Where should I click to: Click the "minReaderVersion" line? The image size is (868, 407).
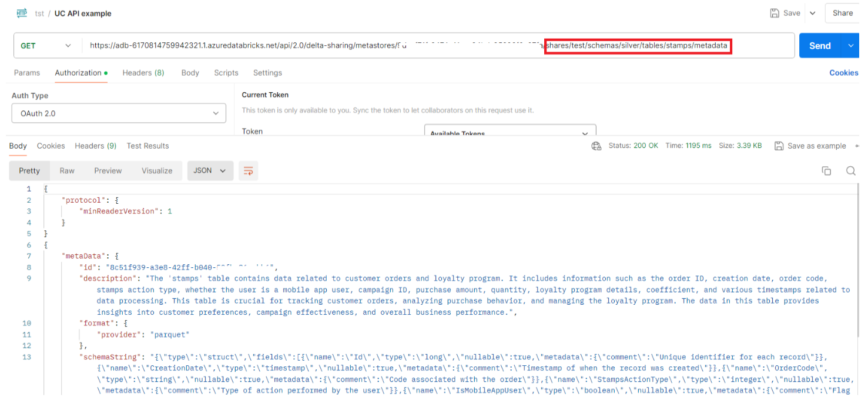click(x=126, y=211)
